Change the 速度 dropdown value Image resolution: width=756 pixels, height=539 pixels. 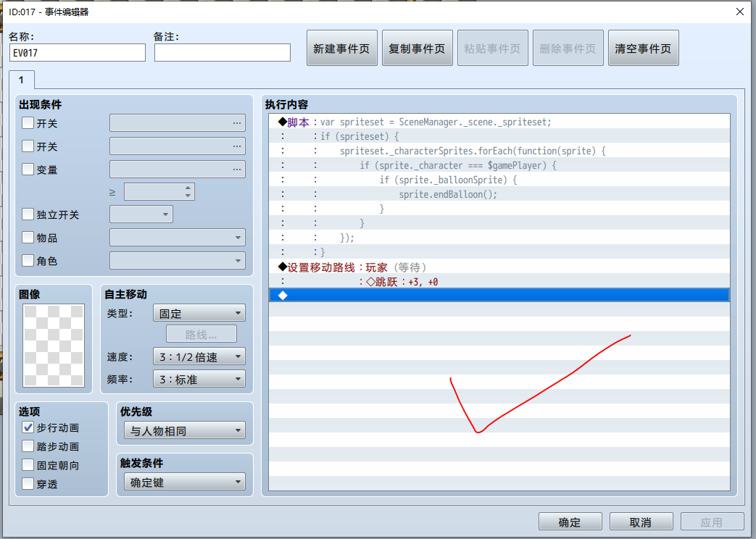click(199, 356)
